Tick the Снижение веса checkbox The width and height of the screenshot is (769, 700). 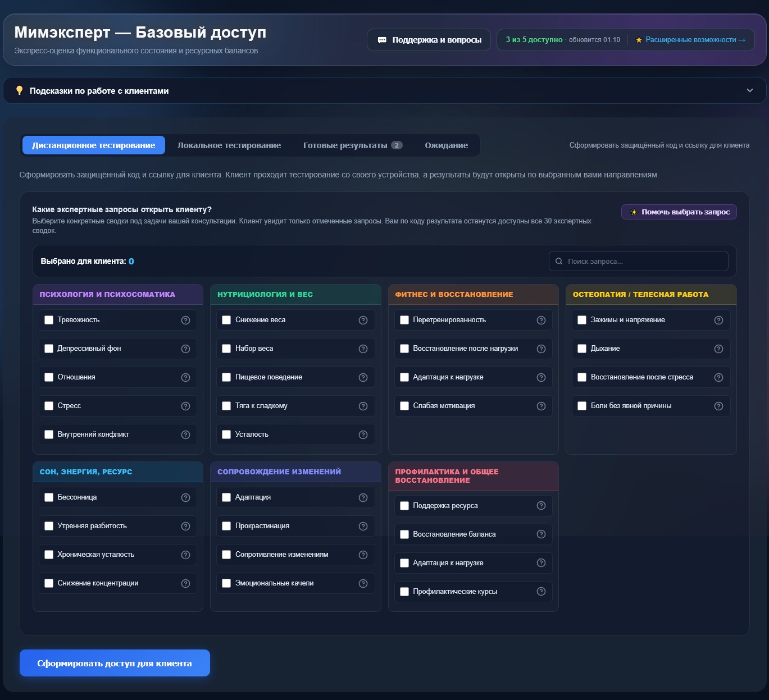tap(226, 320)
